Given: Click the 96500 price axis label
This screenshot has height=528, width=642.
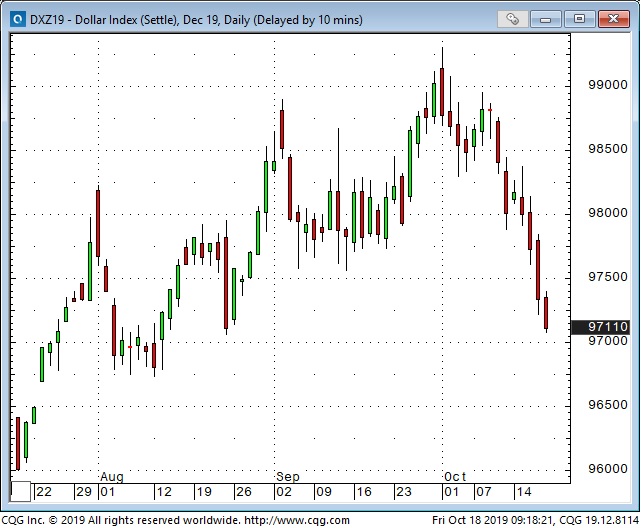Looking at the screenshot, I should (x=608, y=405).
